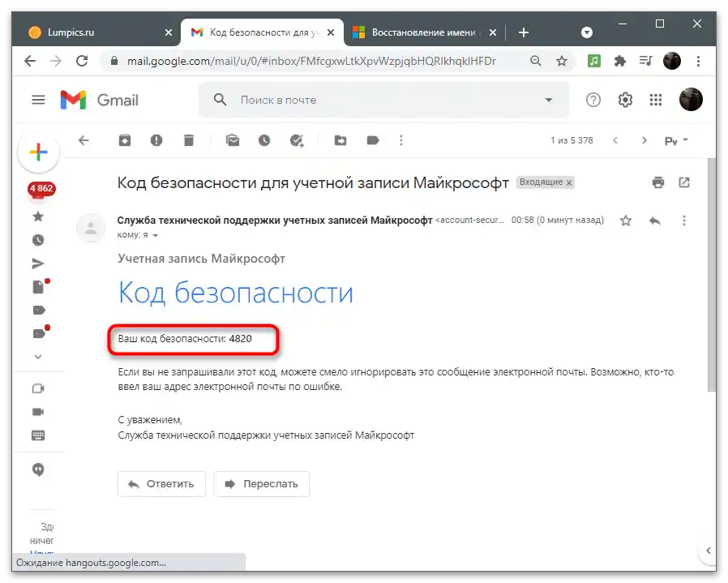This screenshot has width=728, height=583.
Task: Show side panel with bottom-right chevron
Action: coord(708,551)
